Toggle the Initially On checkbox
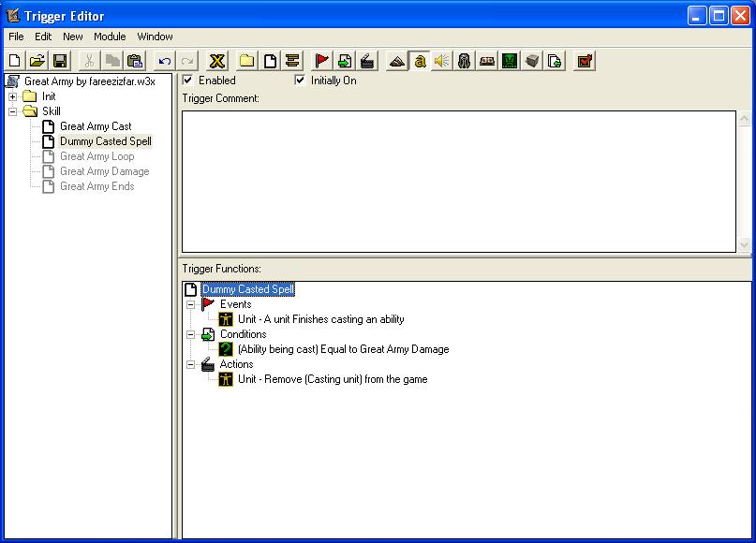 (300, 80)
